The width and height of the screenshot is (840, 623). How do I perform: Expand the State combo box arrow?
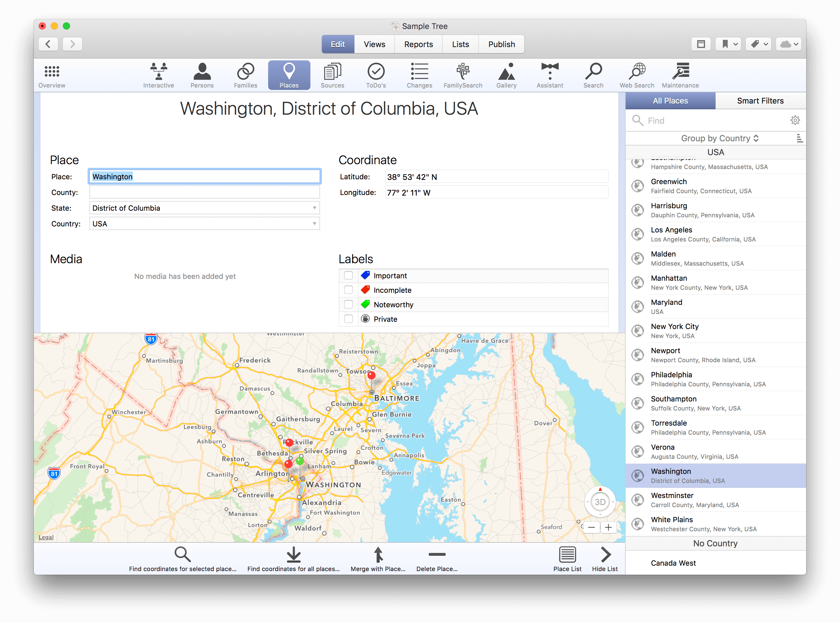point(314,208)
